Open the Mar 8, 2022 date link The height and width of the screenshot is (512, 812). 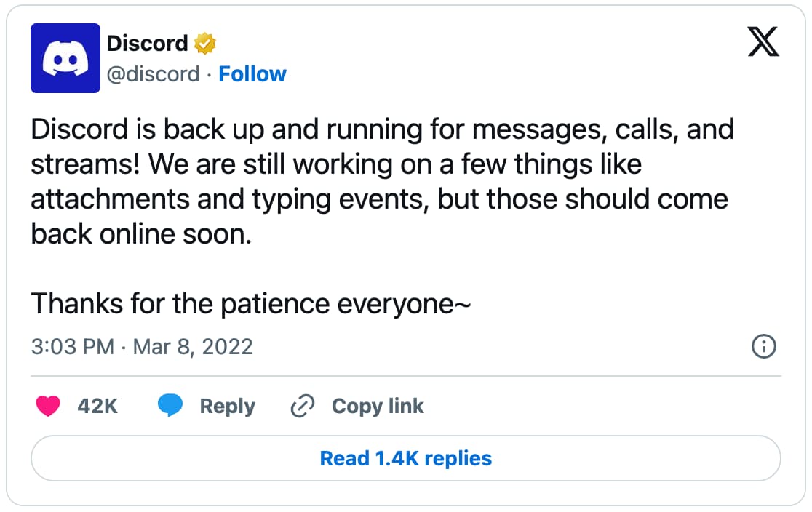pyautogui.click(x=193, y=347)
